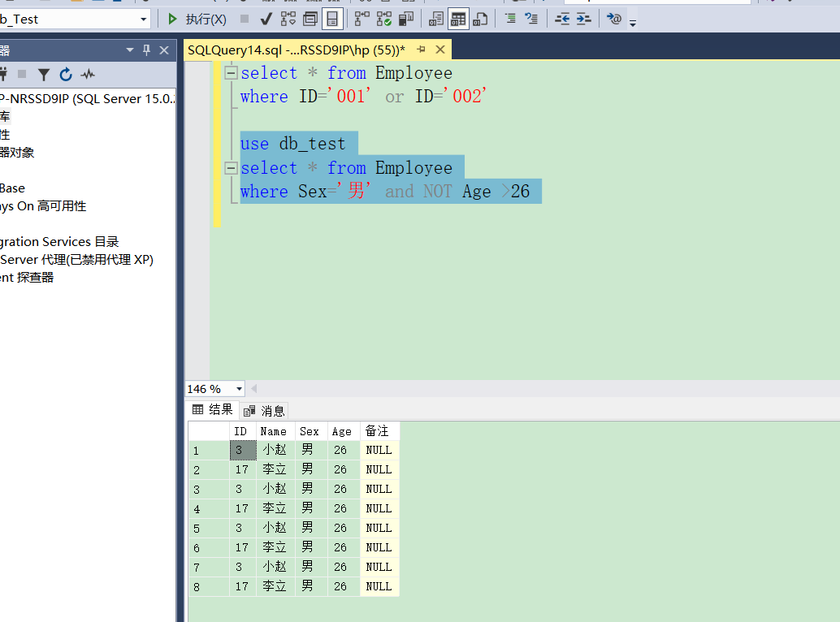
Task: Select the SQL Server 代理 tree node
Action: [76, 260]
